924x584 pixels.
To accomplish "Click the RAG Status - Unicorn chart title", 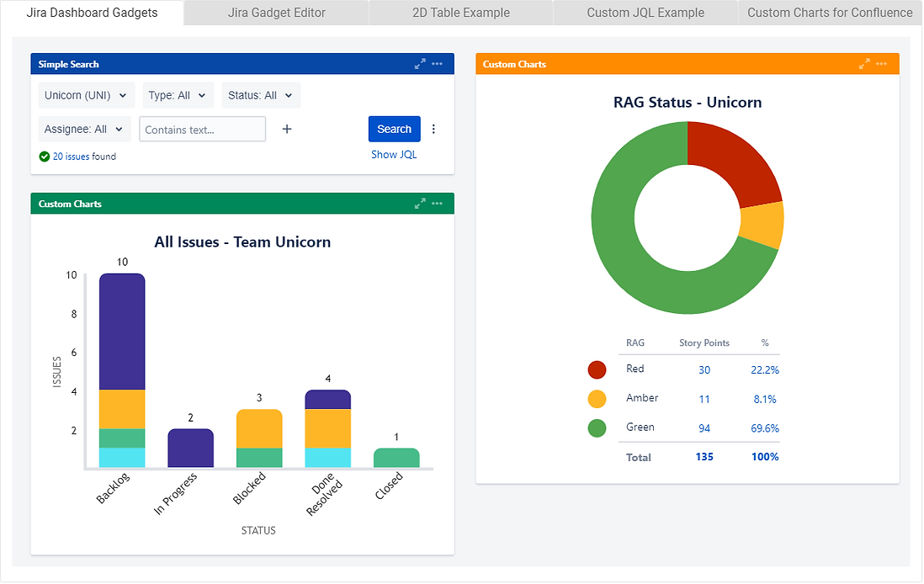I will click(x=687, y=102).
